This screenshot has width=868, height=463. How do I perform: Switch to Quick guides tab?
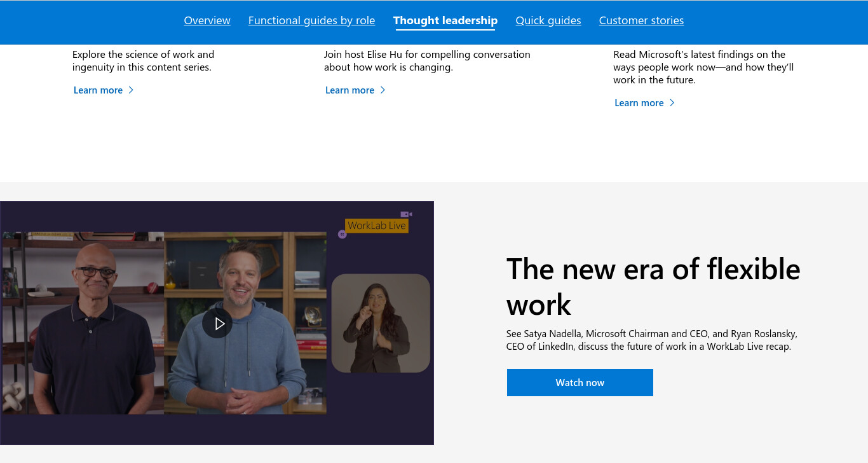tap(548, 20)
